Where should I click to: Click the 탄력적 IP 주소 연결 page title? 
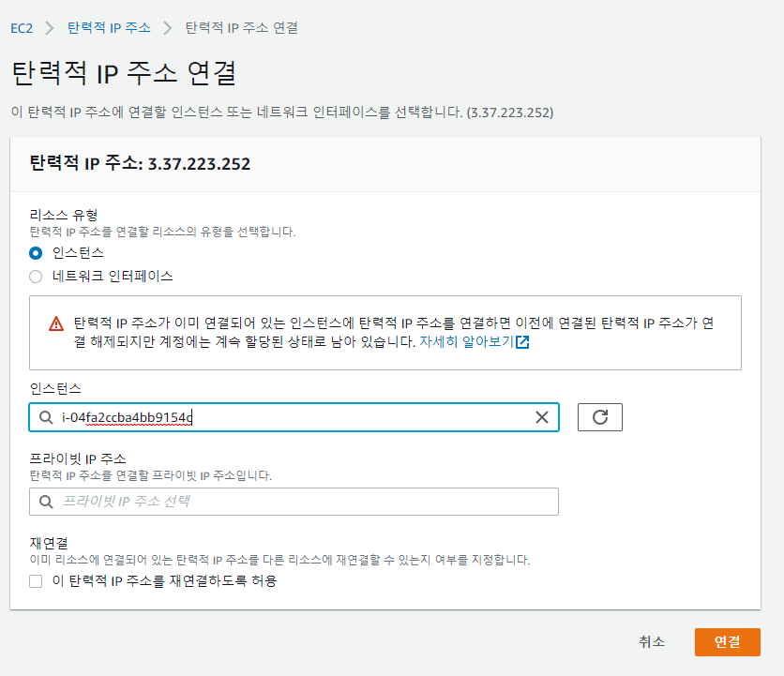124,73
